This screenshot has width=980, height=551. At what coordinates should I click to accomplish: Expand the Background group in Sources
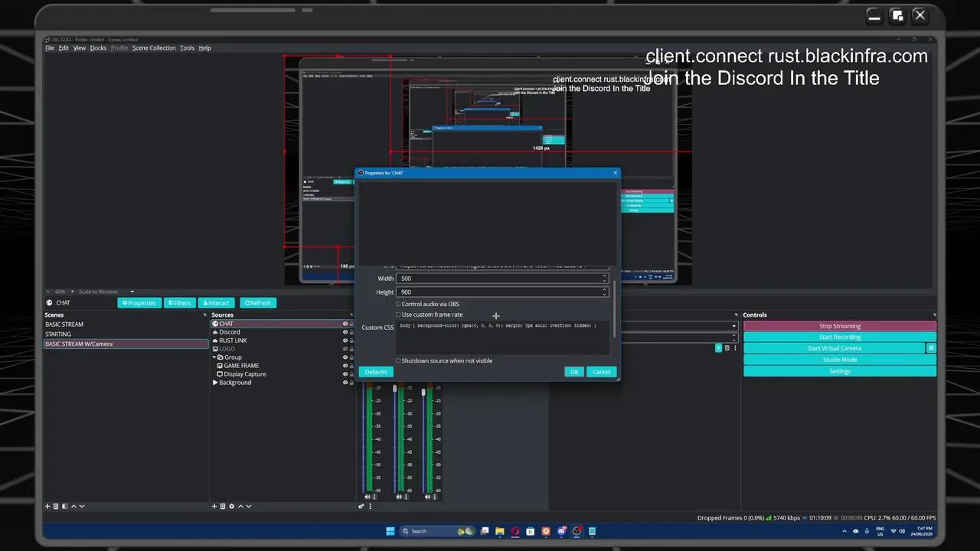[x=215, y=383]
